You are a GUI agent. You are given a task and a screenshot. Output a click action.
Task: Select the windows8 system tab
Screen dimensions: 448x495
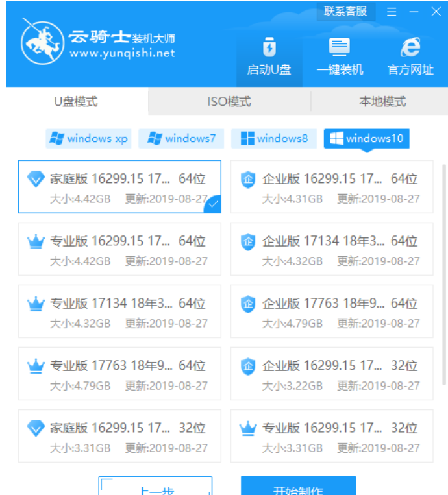click(x=274, y=139)
